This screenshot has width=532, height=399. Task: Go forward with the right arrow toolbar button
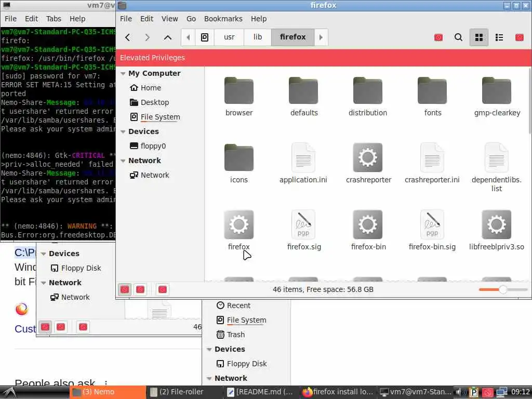pos(147,37)
